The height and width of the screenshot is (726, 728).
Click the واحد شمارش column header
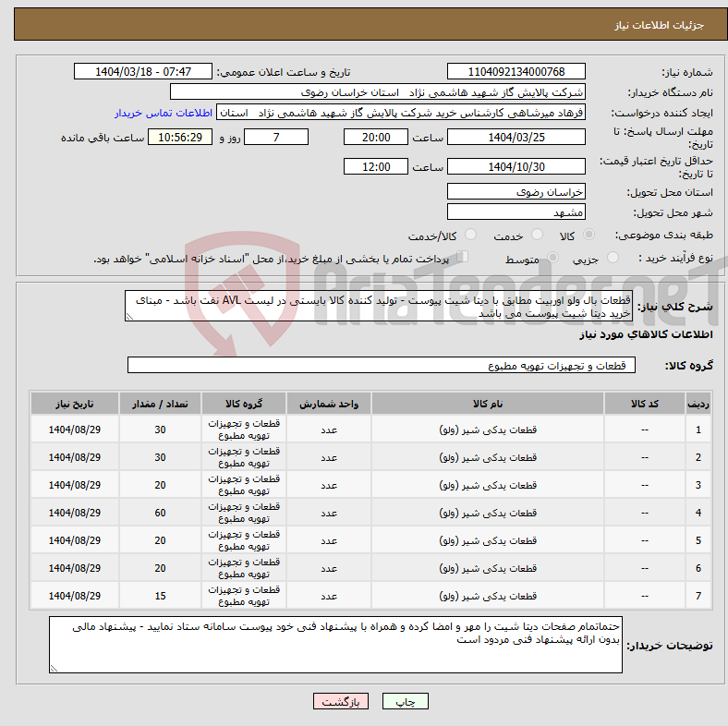pyautogui.click(x=329, y=404)
